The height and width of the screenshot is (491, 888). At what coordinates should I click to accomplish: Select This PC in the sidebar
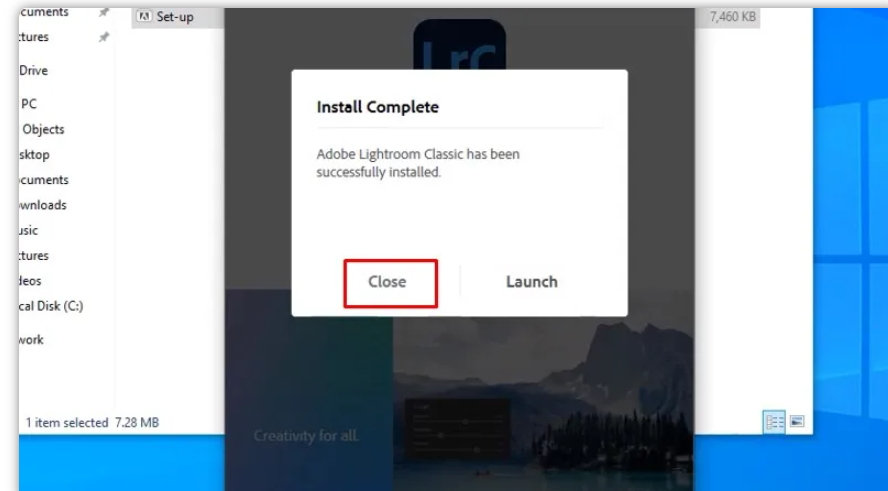click(28, 104)
